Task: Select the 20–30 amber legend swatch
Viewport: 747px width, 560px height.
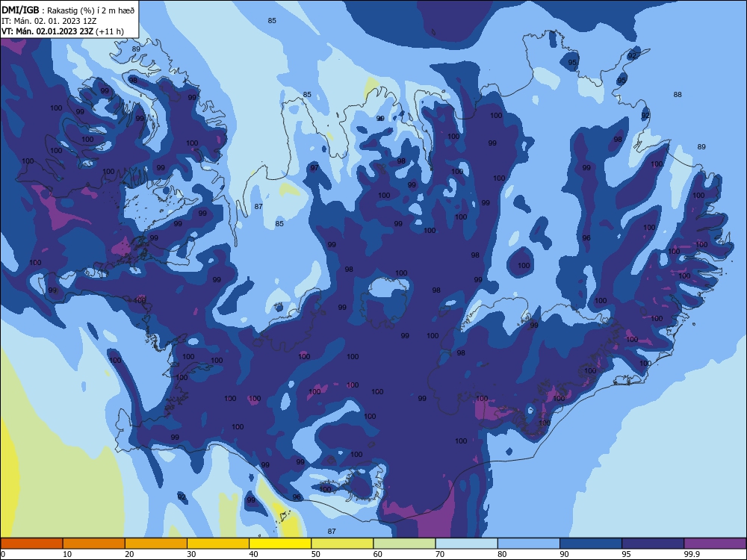Action: coord(156,544)
